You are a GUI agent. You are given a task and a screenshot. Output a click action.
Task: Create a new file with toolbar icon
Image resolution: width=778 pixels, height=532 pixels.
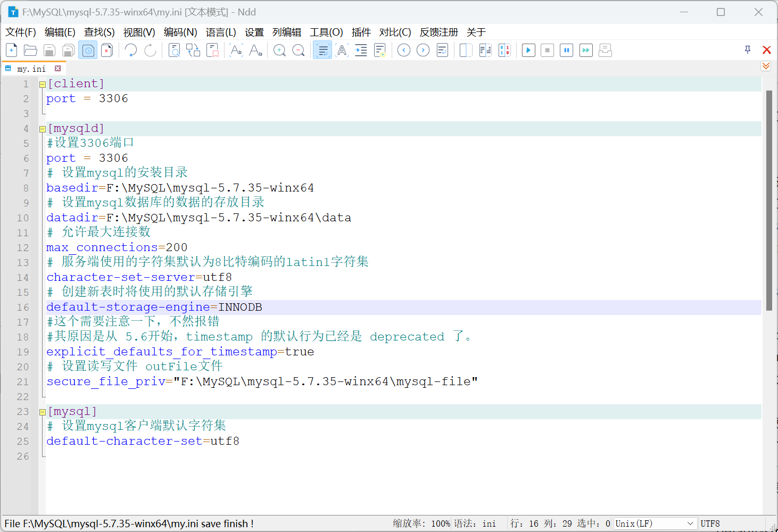coord(11,51)
